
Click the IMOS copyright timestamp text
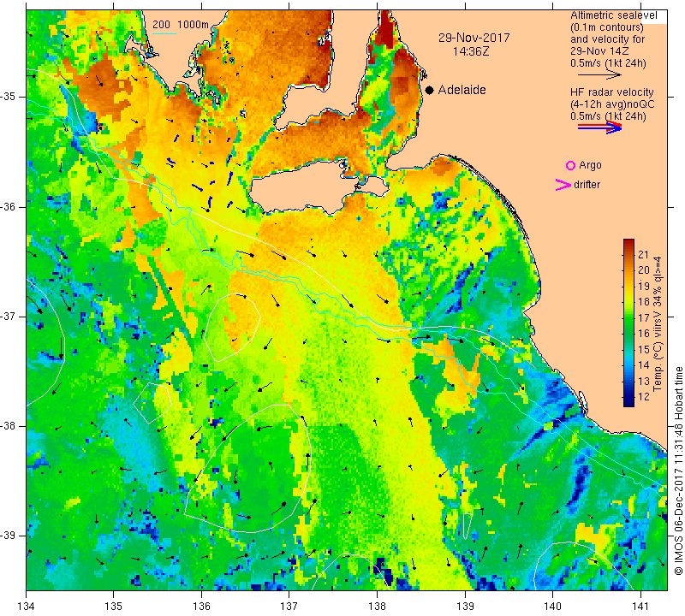point(678,471)
